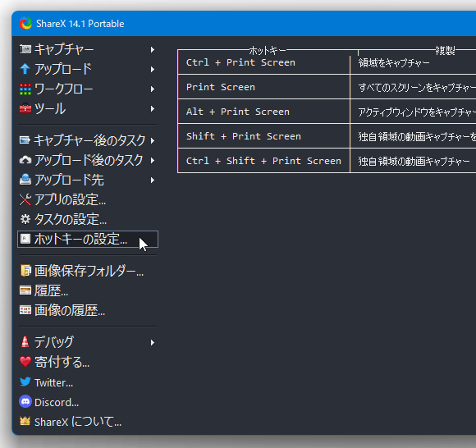476x448 pixels.
Task: Click the traffic cone デバッグ icon
Action: point(25,342)
